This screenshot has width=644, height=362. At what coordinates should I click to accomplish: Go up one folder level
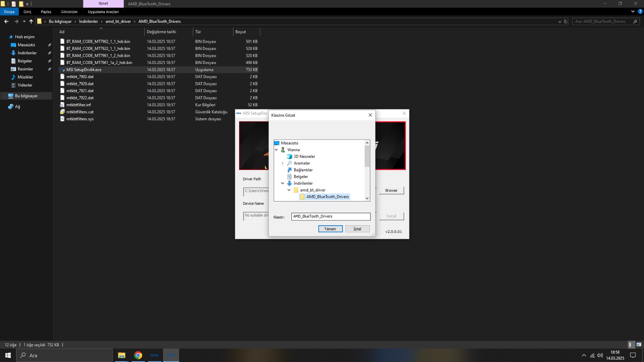click(31, 21)
